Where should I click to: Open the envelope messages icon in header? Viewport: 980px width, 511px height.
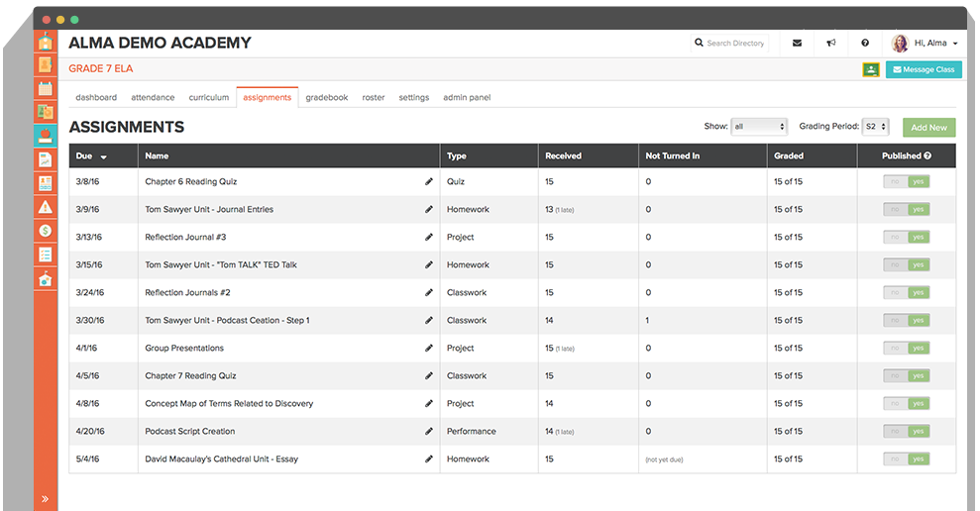pos(798,44)
